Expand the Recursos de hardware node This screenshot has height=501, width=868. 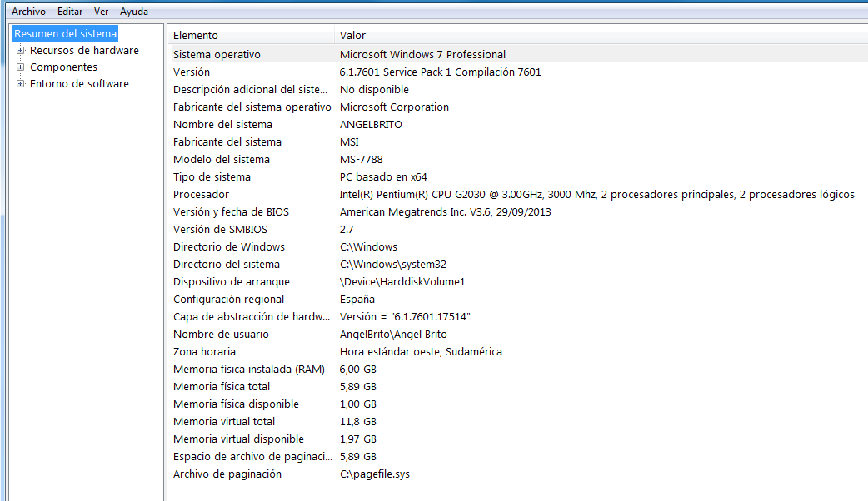pos(21,51)
